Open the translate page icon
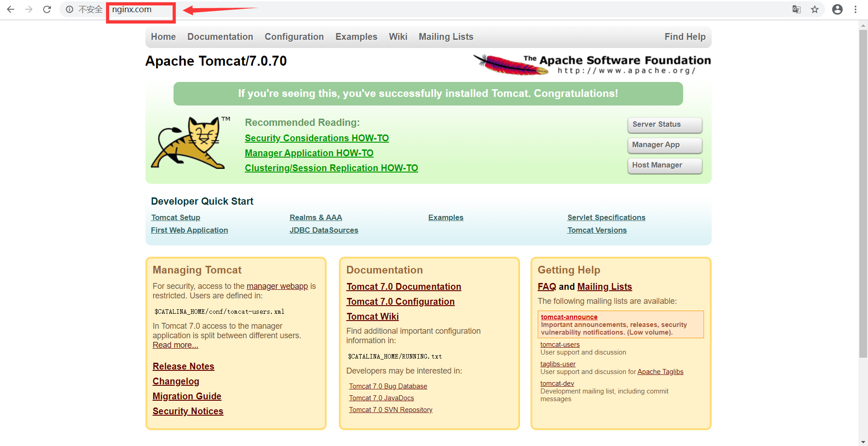The image size is (868, 446). coord(796,10)
